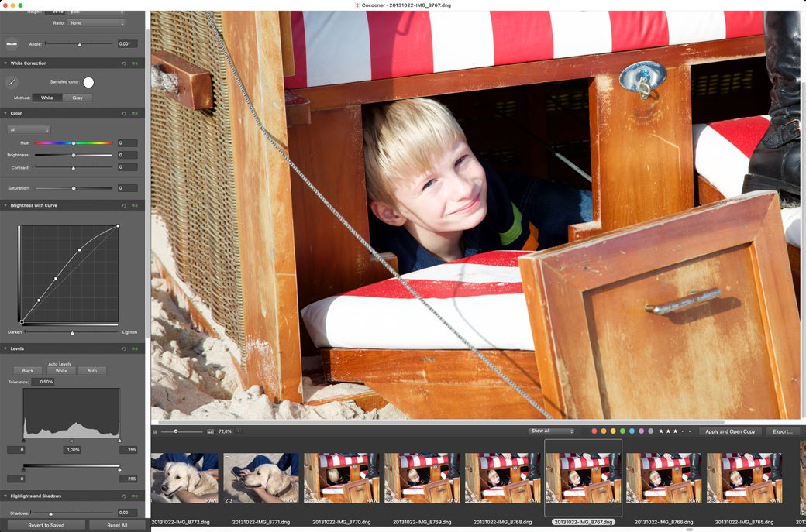The height and width of the screenshot is (532, 806).
Task: Click the sampled color white swatch
Action: (88, 82)
